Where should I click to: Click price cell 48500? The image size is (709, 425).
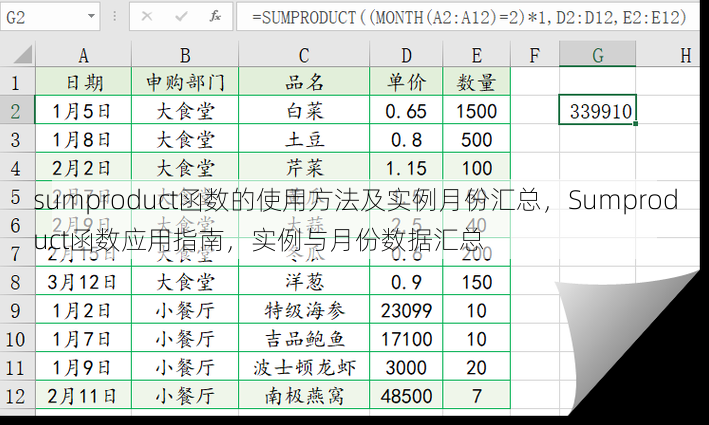point(406,395)
